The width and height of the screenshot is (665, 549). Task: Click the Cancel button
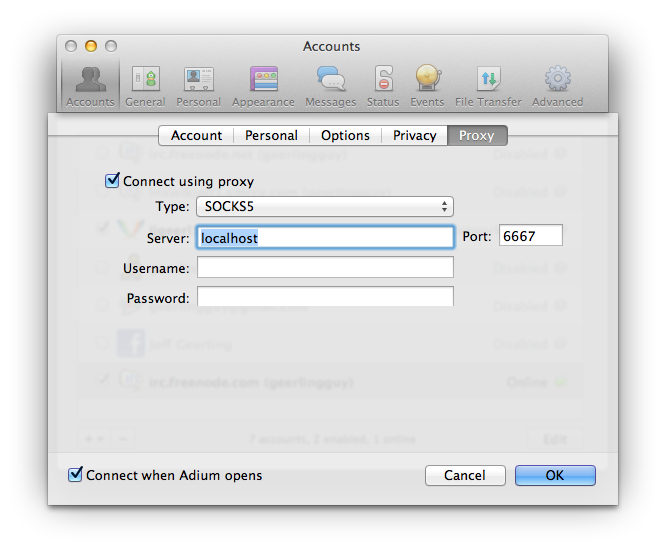(465, 475)
